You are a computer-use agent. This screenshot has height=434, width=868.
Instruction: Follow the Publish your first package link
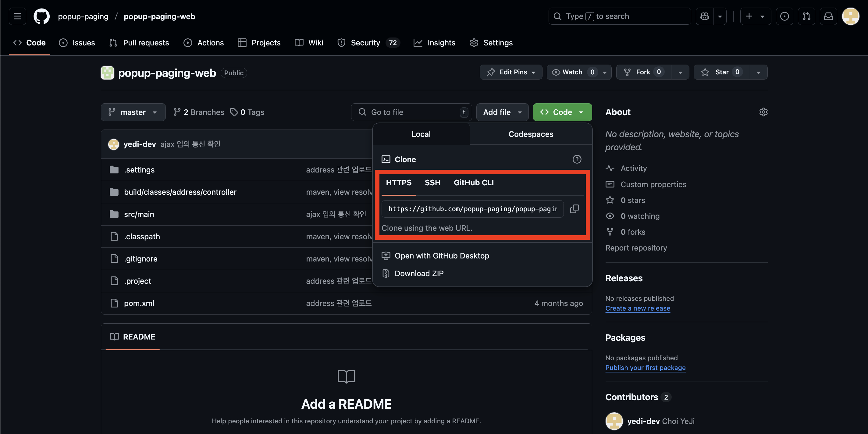click(x=645, y=368)
